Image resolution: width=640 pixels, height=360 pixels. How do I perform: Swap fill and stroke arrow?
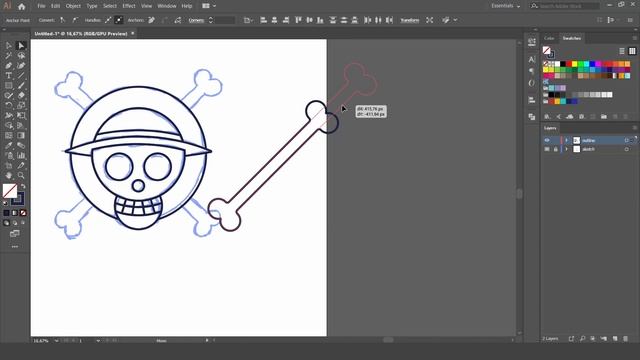[x=23, y=186]
